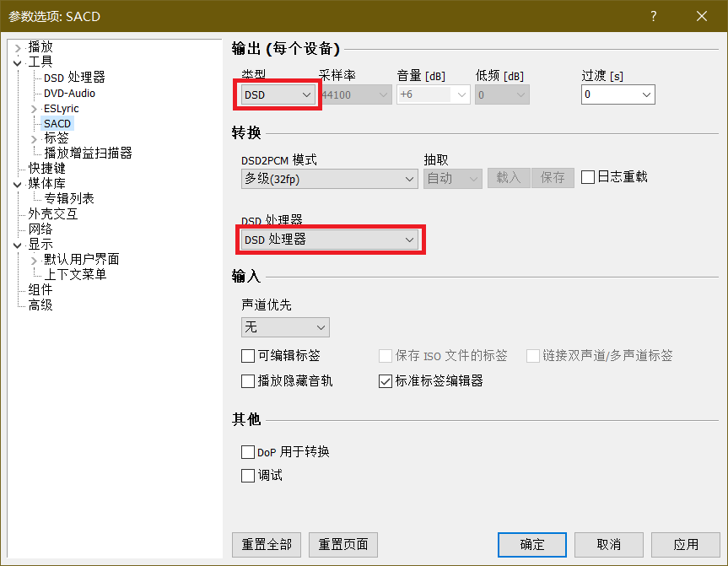Open the DSD 处理器 combo box
Image resolution: width=728 pixels, height=566 pixels.
click(x=329, y=240)
